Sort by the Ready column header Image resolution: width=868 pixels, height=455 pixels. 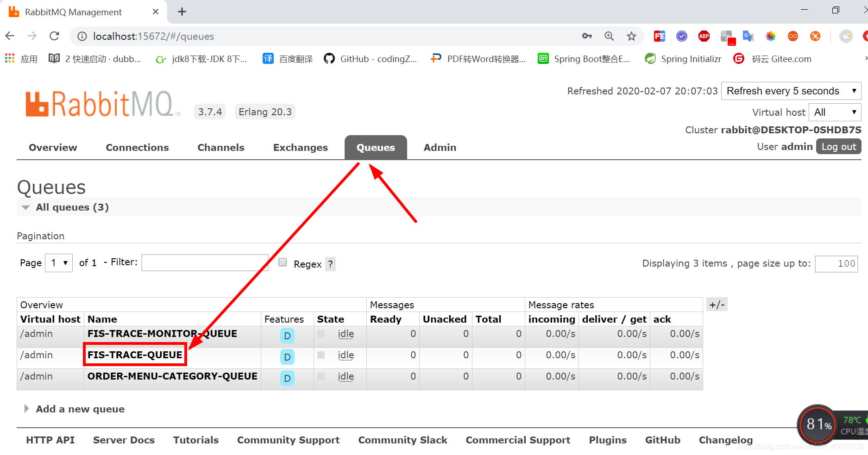pos(386,319)
